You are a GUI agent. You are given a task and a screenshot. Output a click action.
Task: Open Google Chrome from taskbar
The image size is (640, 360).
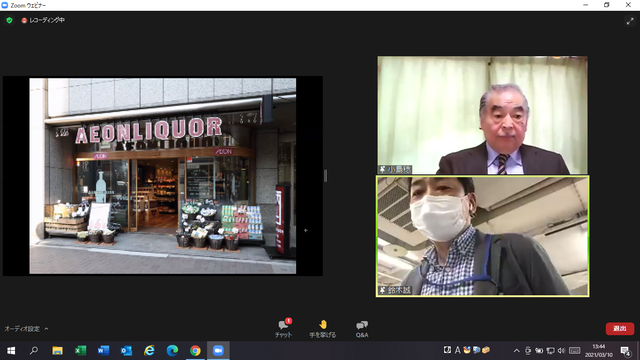click(x=195, y=351)
